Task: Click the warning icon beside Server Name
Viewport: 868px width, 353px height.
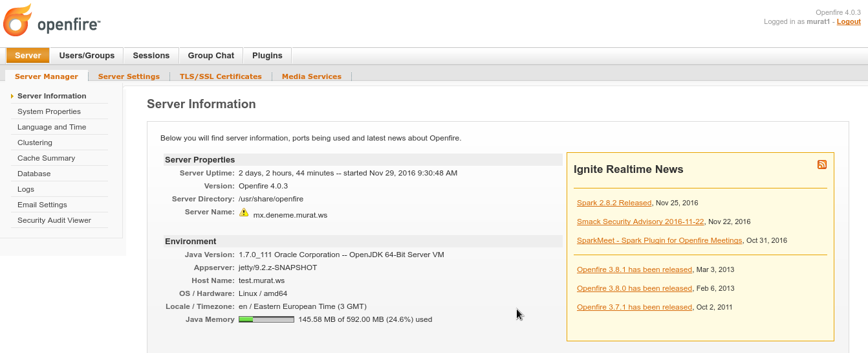Action: click(244, 212)
